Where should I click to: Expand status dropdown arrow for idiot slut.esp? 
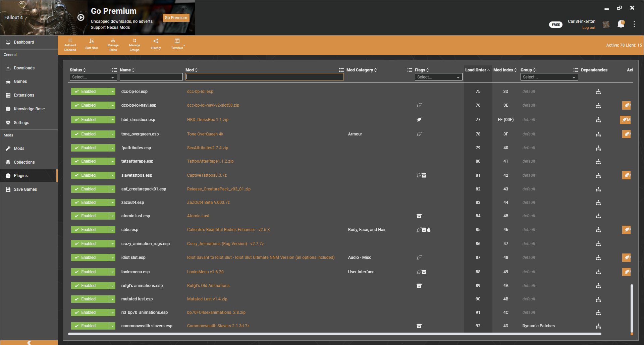coord(113,257)
